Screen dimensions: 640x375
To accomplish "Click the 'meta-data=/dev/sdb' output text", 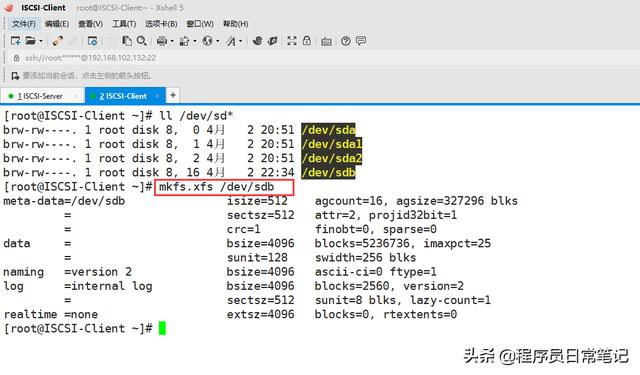I will coord(64,201).
